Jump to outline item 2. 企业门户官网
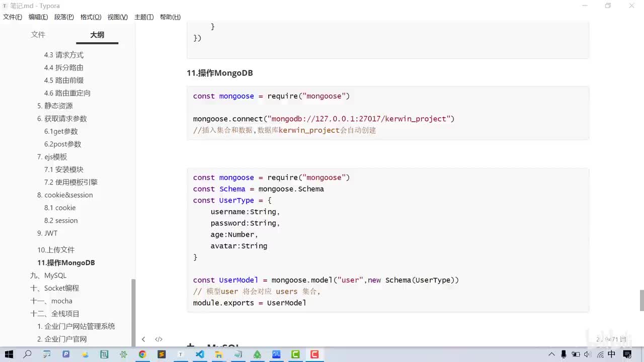 pyautogui.click(x=62, y=339)
